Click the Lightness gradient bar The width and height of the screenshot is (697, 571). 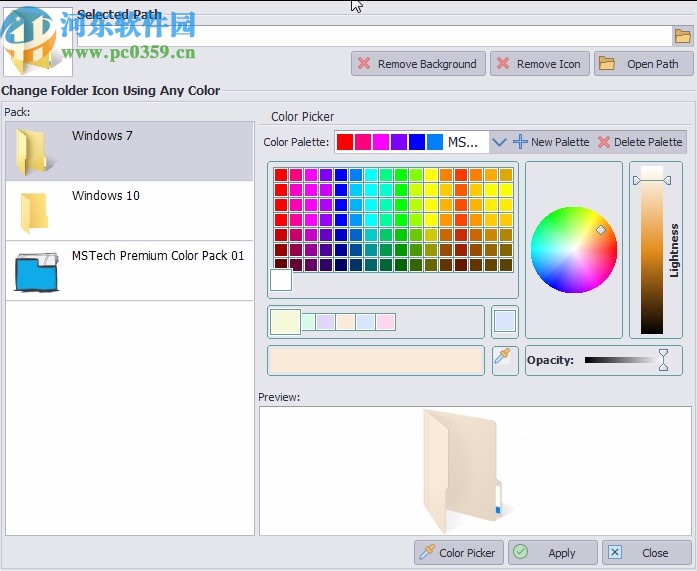pyautogui.click(x=652, y=250)
